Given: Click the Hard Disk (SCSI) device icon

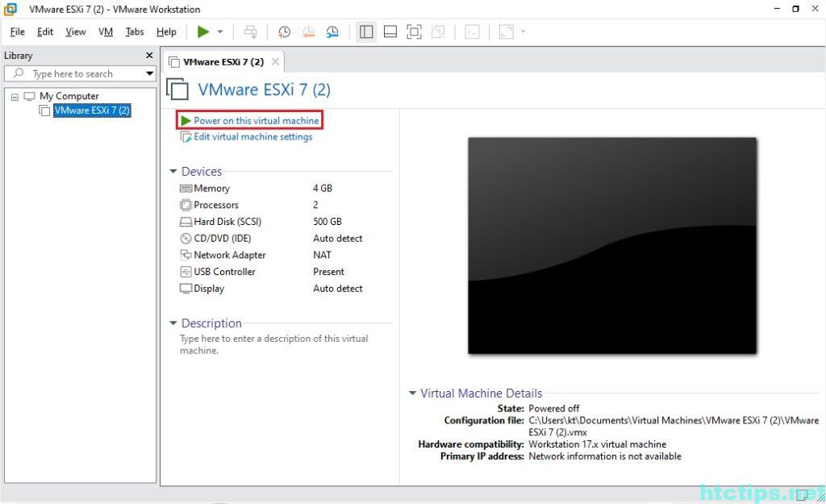Looking at the screenshot, I should tap(186, 222).
